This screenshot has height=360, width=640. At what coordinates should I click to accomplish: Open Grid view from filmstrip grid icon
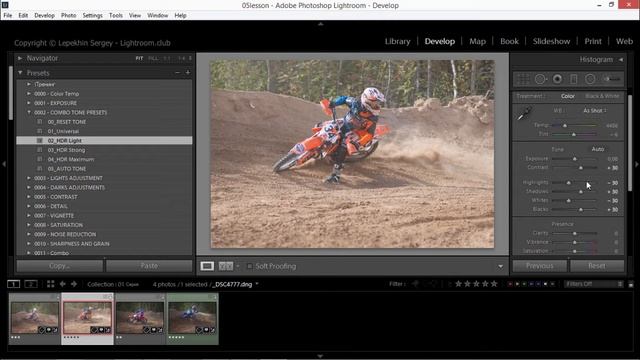(x=51, y=284)
